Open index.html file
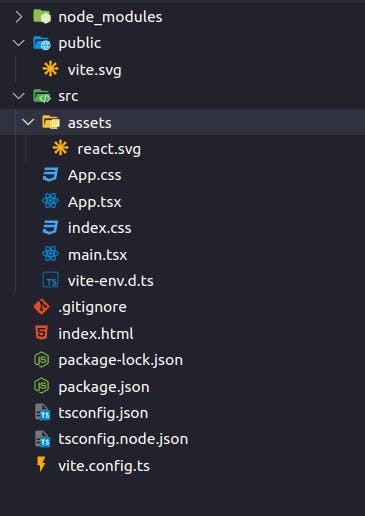This screenshot has width=365, height=516. tap(96, 334)
